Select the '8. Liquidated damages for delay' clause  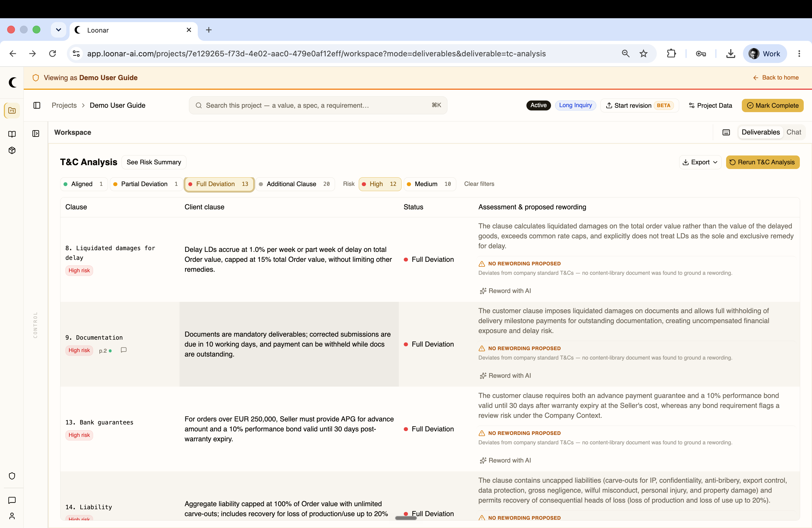[x=110, y=253]
